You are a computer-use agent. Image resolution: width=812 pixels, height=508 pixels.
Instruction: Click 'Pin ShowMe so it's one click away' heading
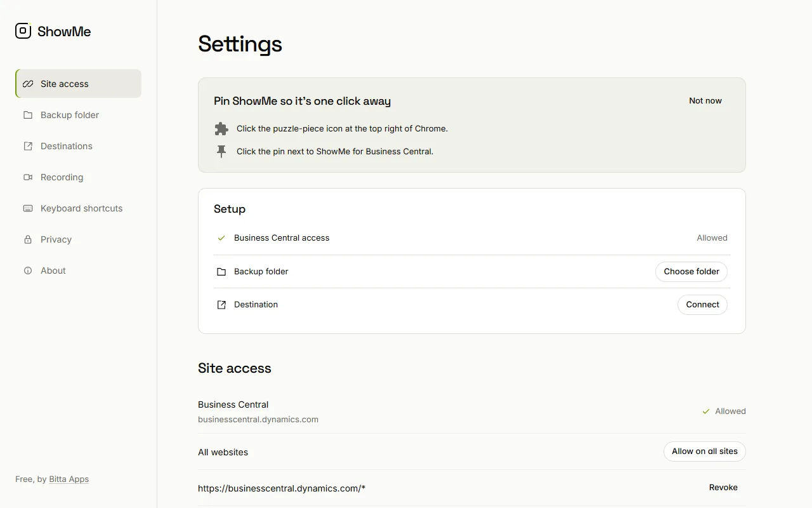tap(302, 101)
